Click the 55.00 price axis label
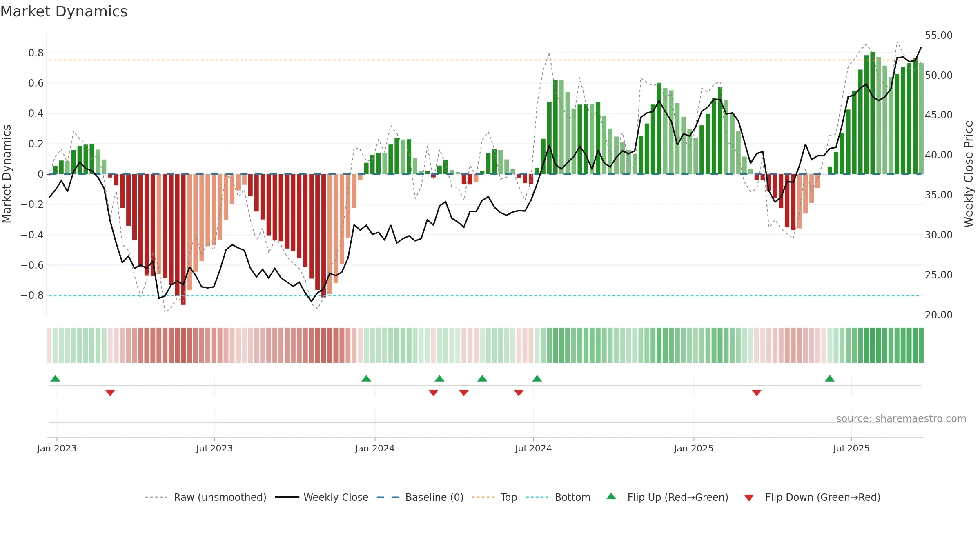 coord(939,36)
